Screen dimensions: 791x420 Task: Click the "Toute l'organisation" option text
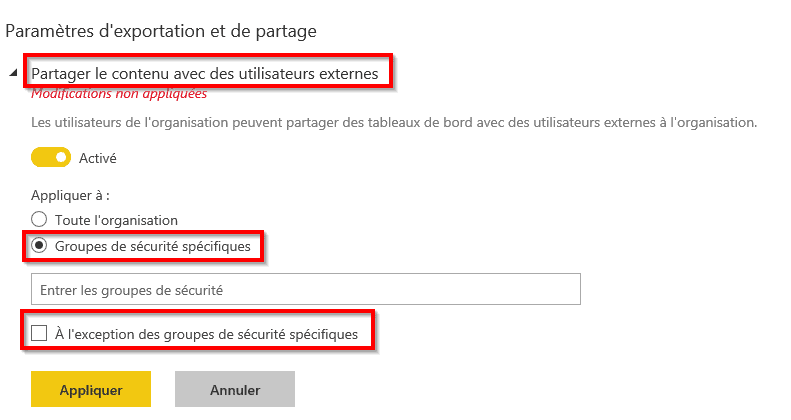[x=116, y=219]
